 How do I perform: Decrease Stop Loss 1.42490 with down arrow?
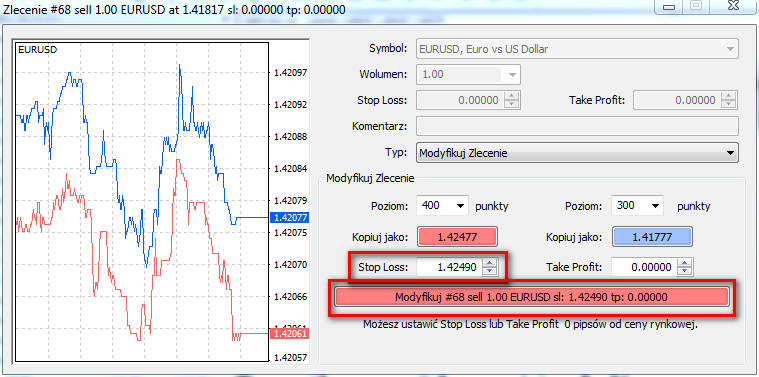pyautogui.click(x=490, y=271)
